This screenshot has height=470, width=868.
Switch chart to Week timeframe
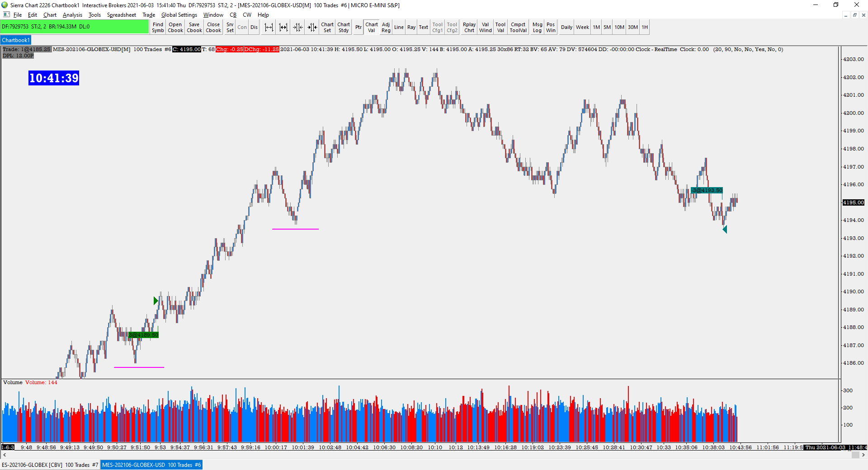[x=582, y=27]
